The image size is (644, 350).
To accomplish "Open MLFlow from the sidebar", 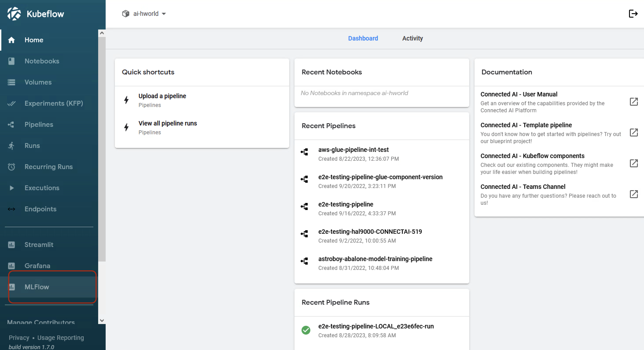I will click(50, 287).
